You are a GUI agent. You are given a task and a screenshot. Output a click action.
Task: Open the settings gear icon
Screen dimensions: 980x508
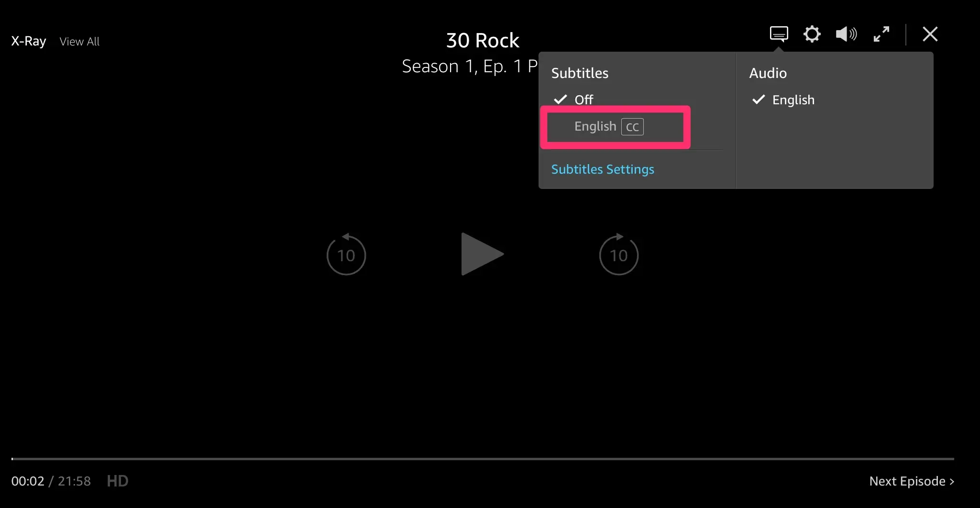point(812,34)
